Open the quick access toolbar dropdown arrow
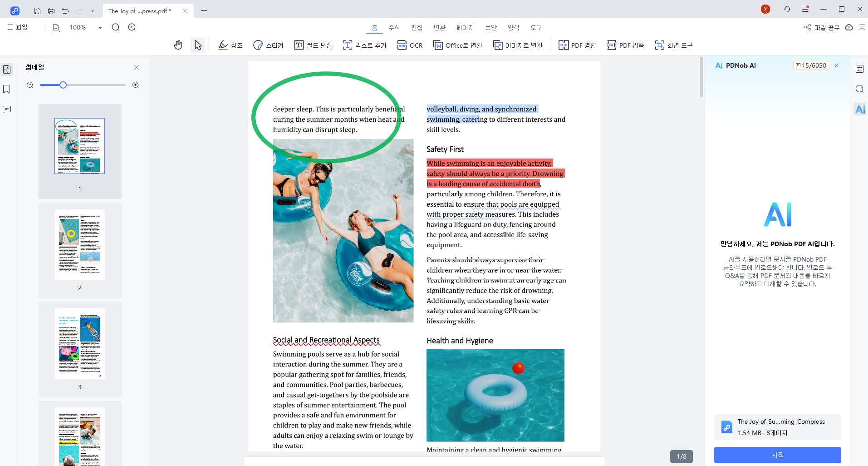Image resolution: width=868 pixels, height=466 pixels. (93, 11)
